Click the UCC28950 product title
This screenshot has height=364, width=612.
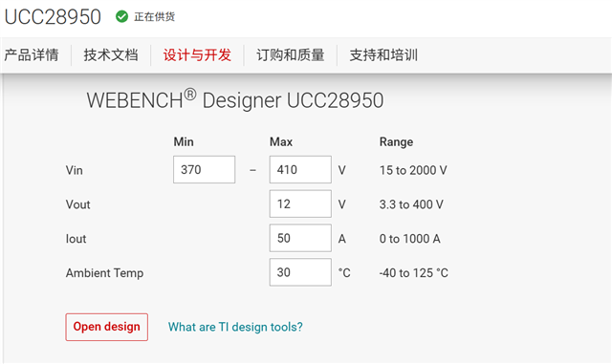pyautogui.click(x=53, y=17)
